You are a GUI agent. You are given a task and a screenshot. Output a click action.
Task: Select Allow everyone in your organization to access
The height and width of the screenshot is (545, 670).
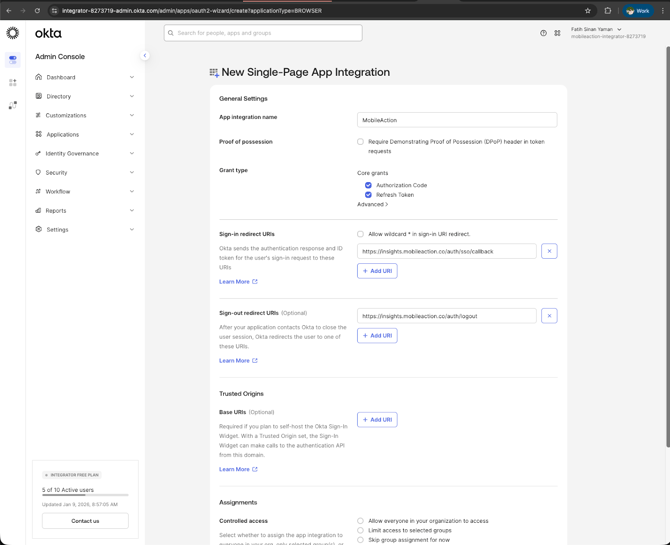click(361, 521)
